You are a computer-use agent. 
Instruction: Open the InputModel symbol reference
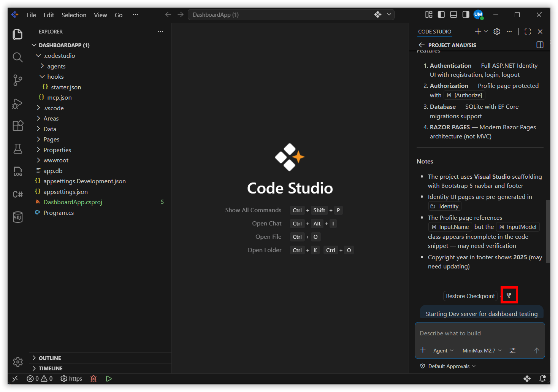coord(518,227)
